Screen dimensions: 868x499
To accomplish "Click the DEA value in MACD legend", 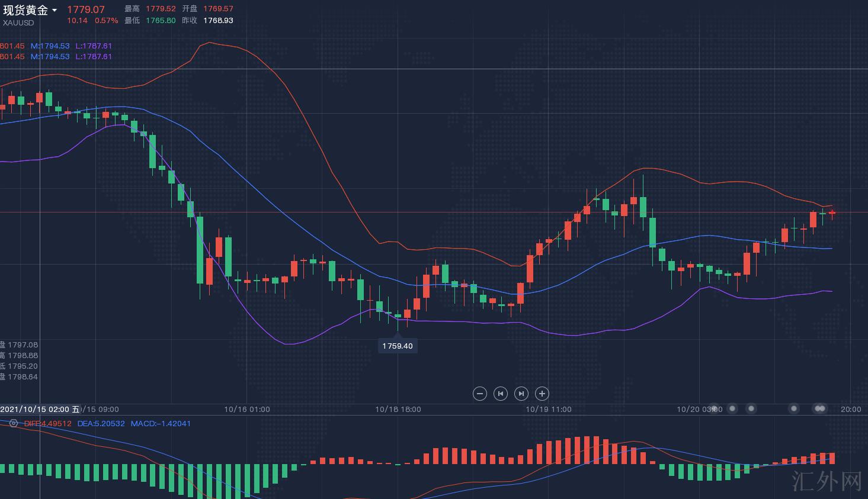I will (101, 424).
